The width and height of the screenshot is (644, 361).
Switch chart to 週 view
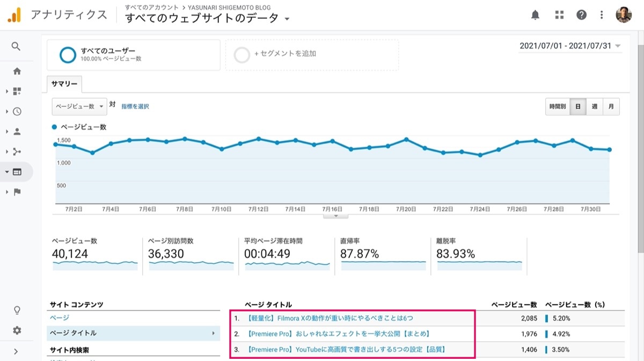click(595, 106)
